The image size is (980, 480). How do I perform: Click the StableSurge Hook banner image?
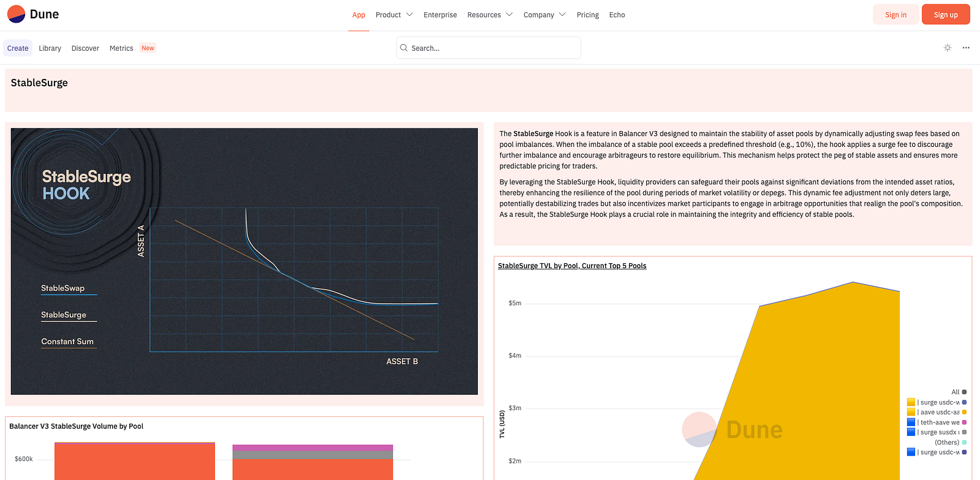pos(244,261)
